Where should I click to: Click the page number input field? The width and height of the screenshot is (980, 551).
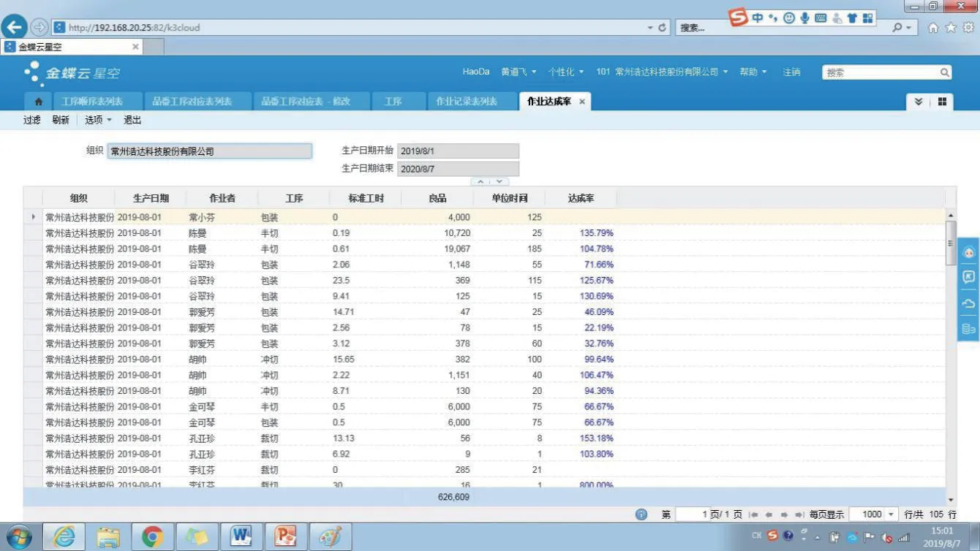coord(693,514)
